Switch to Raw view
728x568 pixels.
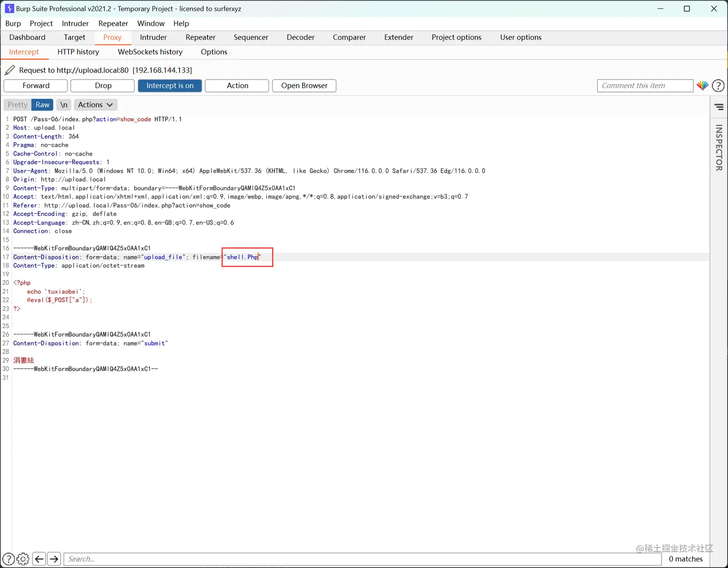coord(42,105)
